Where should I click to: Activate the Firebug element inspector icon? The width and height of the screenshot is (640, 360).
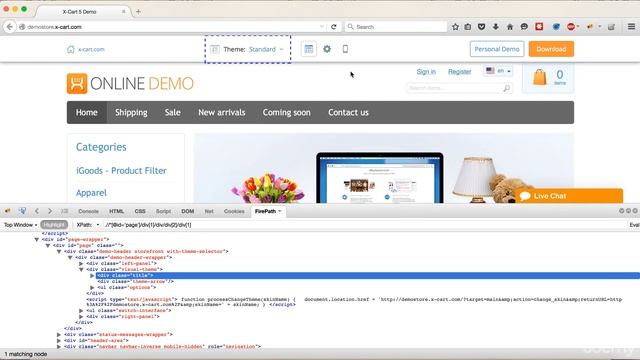pyautogui.click(x=22, y=211)
